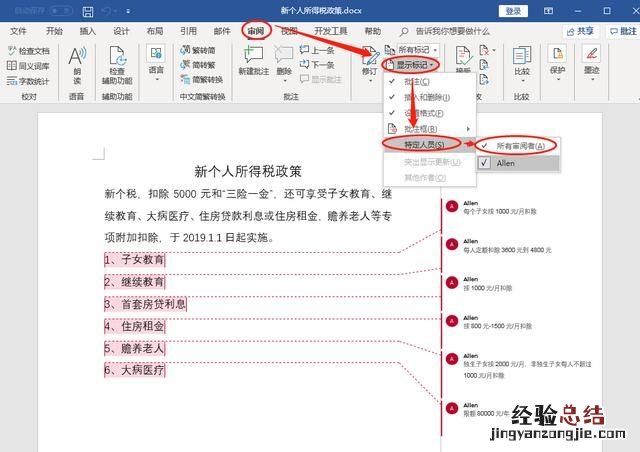
Task: Click the document title 新个人所得税政策
Action: click(x=248, y=171)
